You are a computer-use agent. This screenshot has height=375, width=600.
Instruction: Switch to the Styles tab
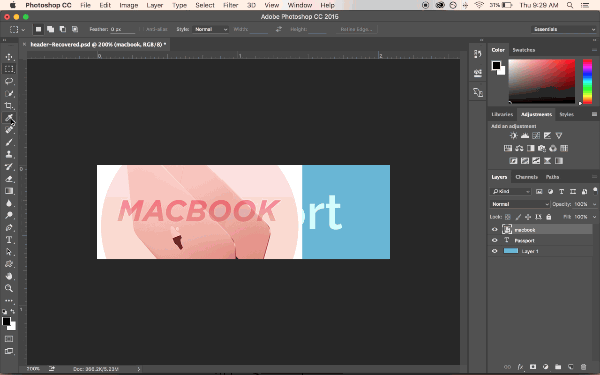coord(566,114)
